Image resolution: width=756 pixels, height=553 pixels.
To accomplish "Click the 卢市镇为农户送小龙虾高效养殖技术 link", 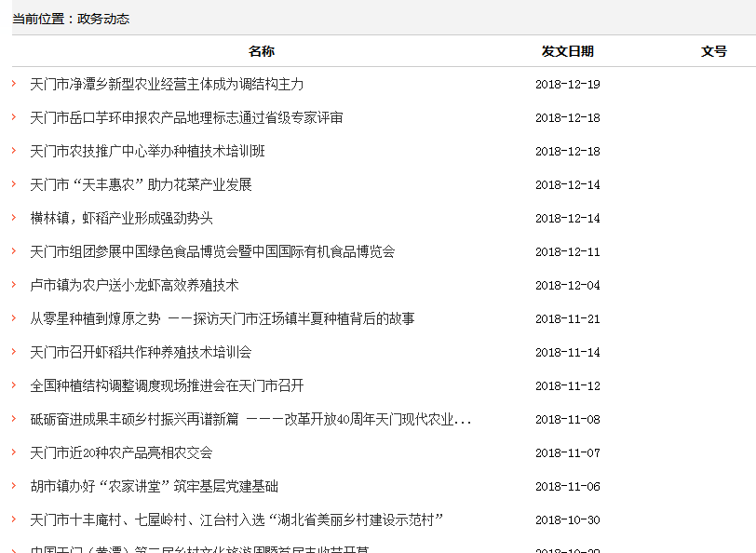I will click(134, 285).
